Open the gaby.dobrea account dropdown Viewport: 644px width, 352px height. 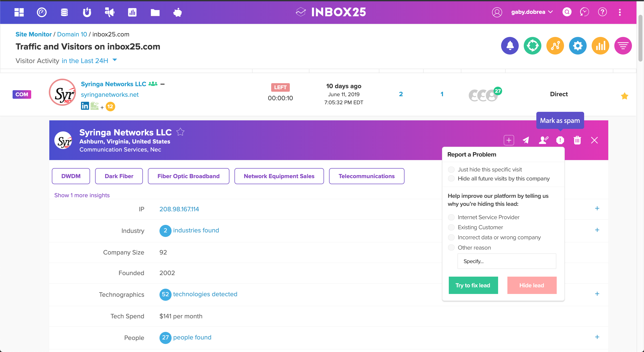coord(532,12)
